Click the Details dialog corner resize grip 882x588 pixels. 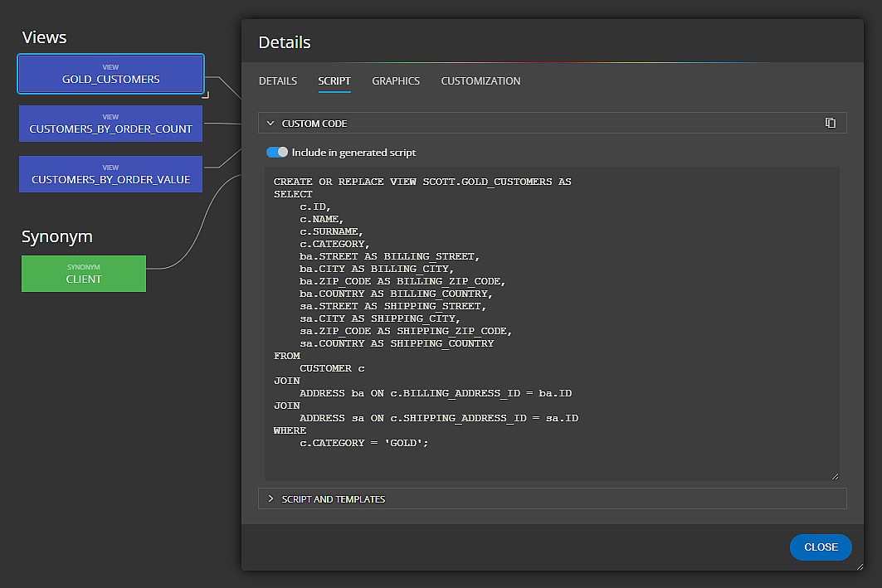tap(858, 566)
